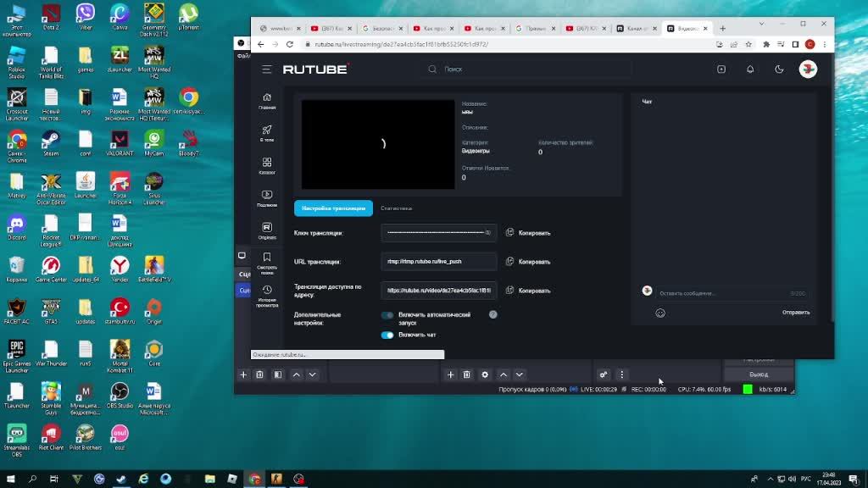Open Смотреть позже bookmark icon
The image size is (868, 488).
[x=267, y=263]
